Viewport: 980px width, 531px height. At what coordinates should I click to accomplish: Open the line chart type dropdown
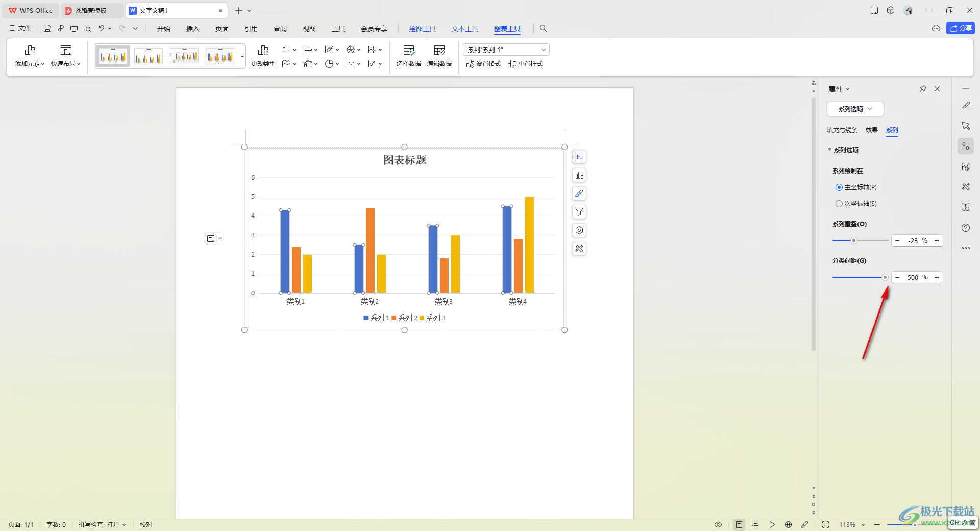coord(332,50)
